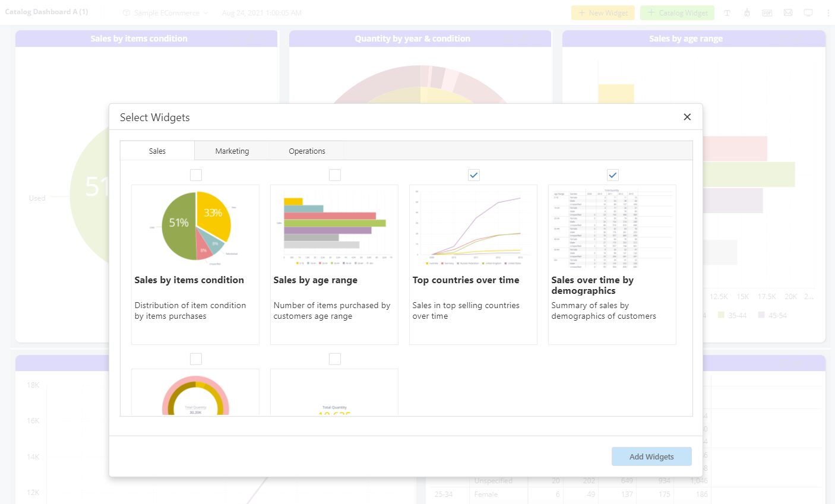Click the Catalog Widget button

676,12
